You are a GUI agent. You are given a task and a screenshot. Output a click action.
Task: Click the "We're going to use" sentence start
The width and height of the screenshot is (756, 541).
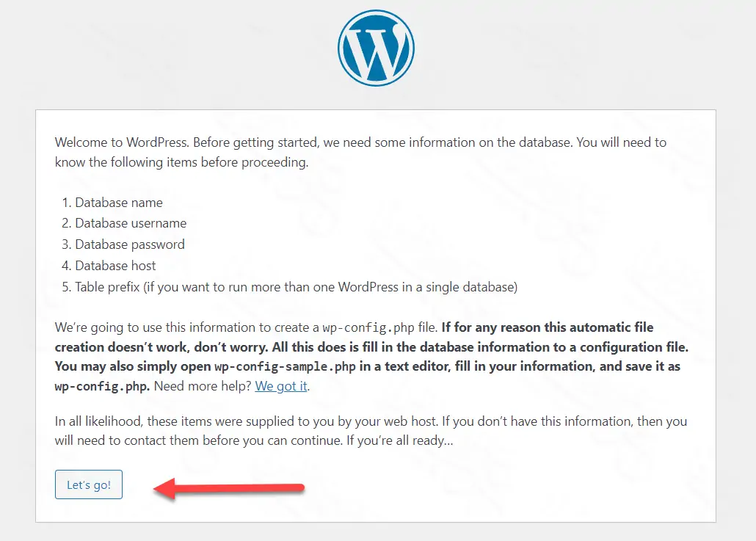pos(106,327)
